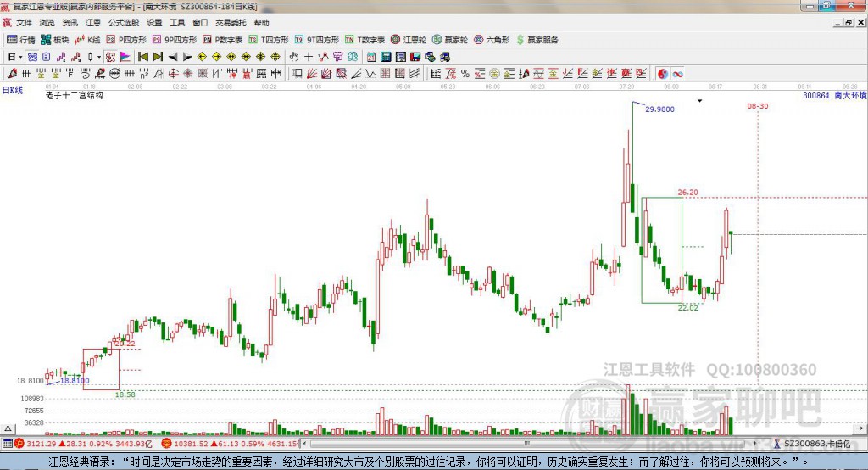The width and height of the screenshot is (868, 470).
Task: Open the 工具 menu
Action: tap(177, 23)
